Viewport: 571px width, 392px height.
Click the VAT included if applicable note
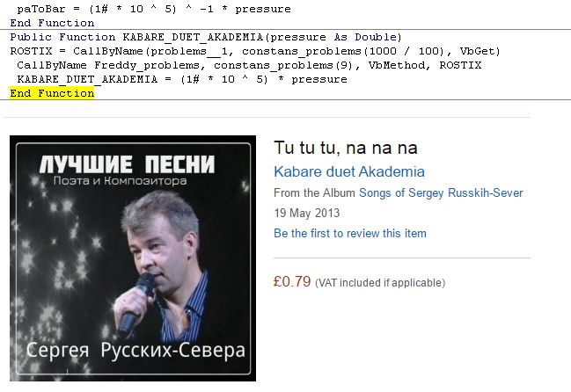(x=380, y=283)
